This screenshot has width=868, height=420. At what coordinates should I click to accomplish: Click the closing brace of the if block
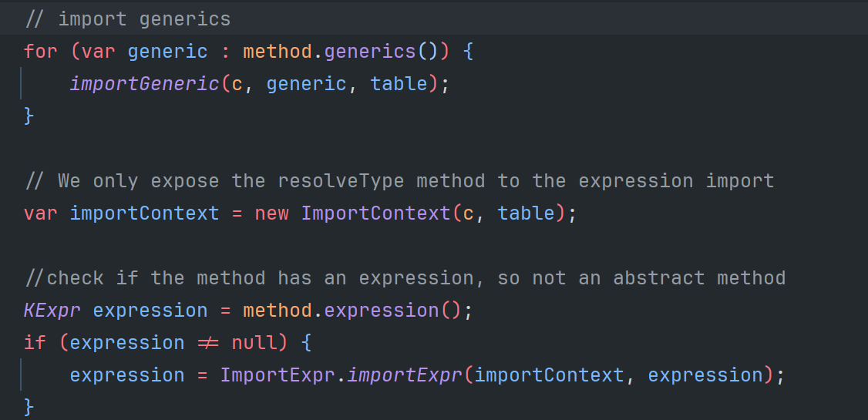tap(29, 405)
